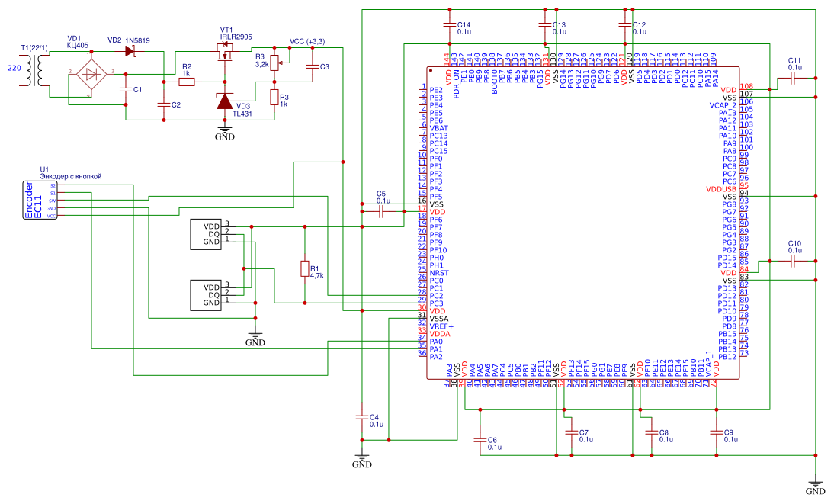834x504 pixels.
Task: Click the "1N5819" diode part label
Action: 137,40
